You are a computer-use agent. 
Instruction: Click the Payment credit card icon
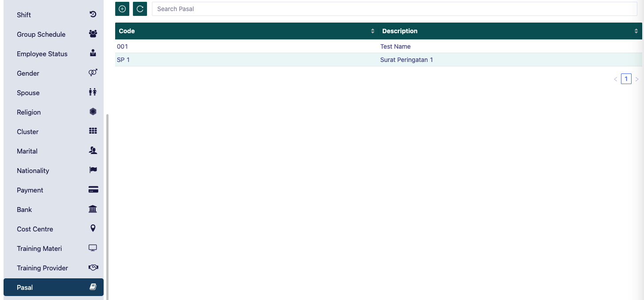tap(93, 190)
